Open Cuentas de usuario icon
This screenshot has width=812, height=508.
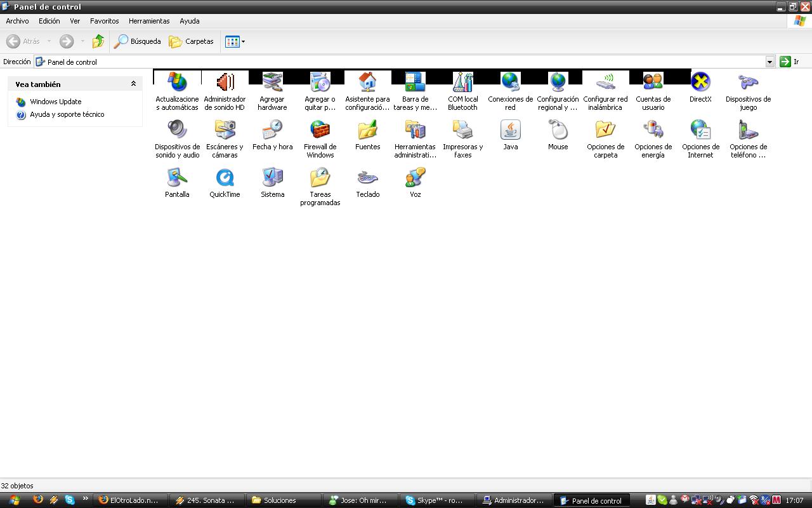coord(653,83)
